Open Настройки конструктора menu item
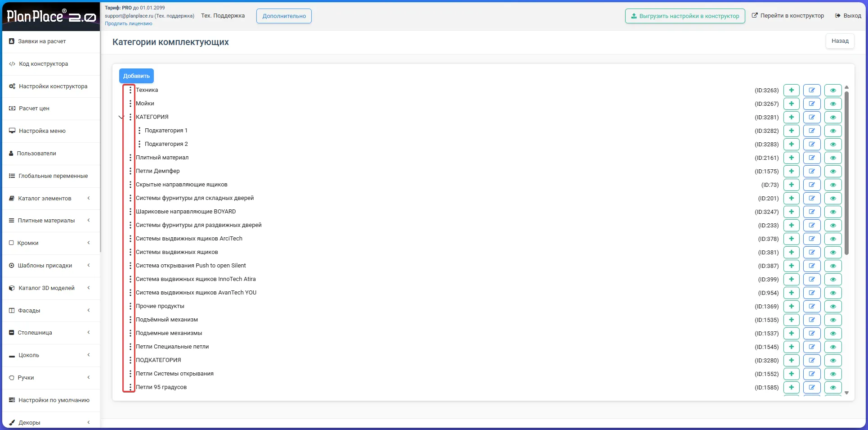Image resolution: width=868 pixels, height=430 pixels. coord(51,86)
